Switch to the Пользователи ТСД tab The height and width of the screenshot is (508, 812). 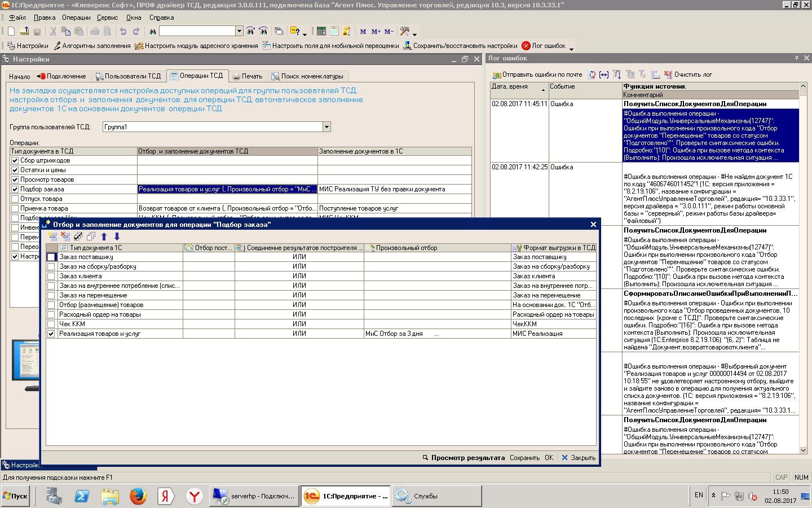[x=128, y=76]
